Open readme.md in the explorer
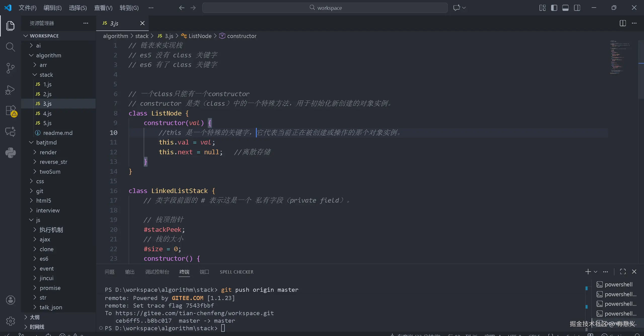Screen dimensions: 644x336 pos(58,133)
